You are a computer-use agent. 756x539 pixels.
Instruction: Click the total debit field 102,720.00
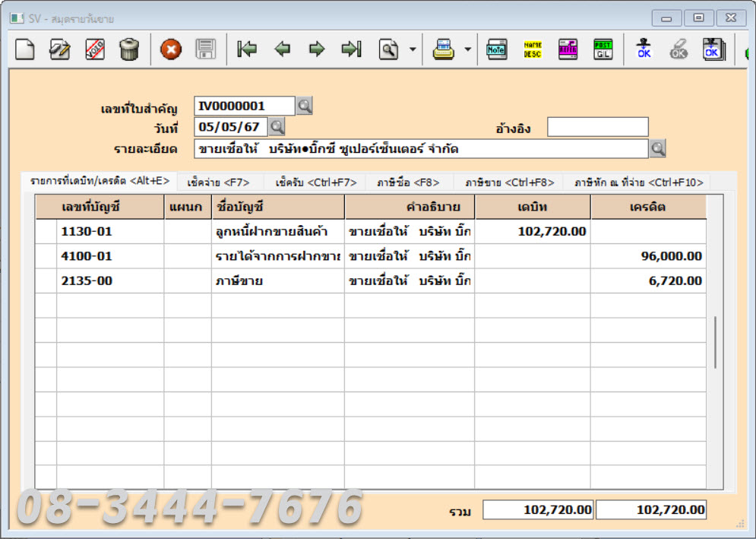pyautogui.click(x=538, y=509)
